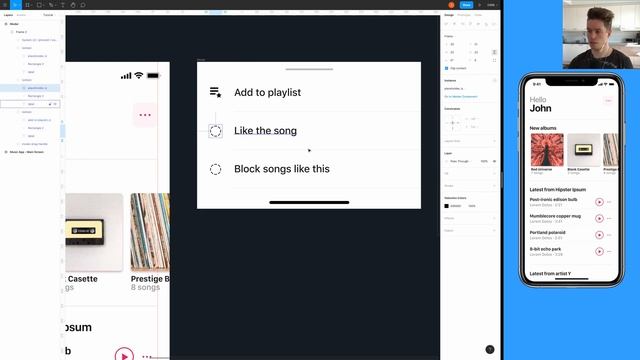Select the Hand tool in toolbar
This screenshot has height=360, width=640.
pyautogui.click(x=73, y=5)
